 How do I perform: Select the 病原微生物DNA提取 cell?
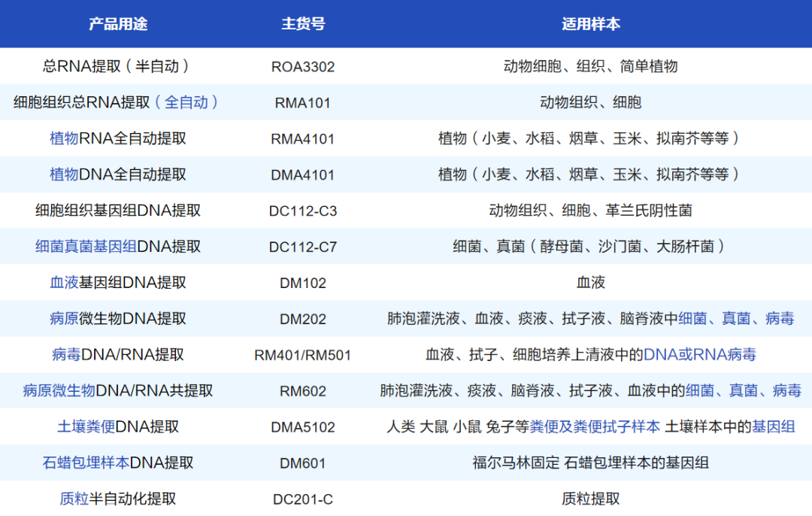coord(118,318)
